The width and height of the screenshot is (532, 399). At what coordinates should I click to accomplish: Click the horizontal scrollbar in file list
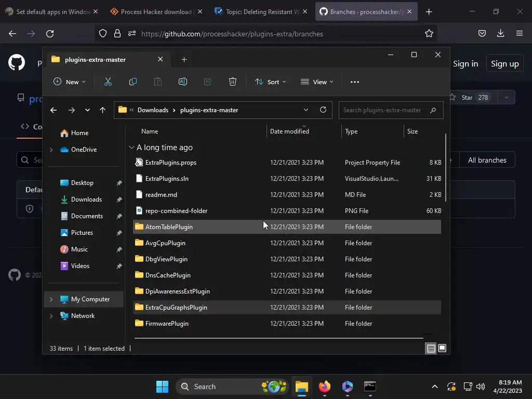278,338
